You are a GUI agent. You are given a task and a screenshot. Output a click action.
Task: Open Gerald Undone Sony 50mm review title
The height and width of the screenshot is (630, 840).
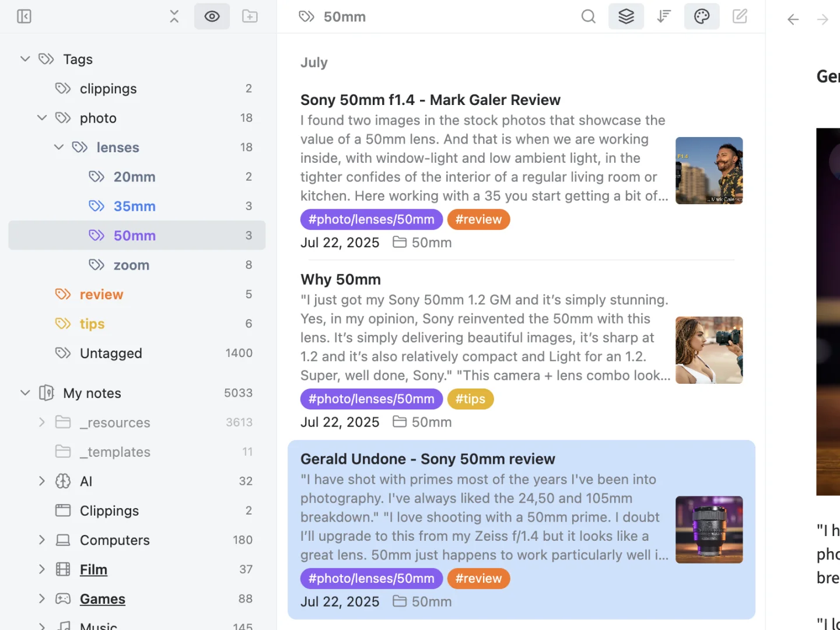[x=428, y=459]
